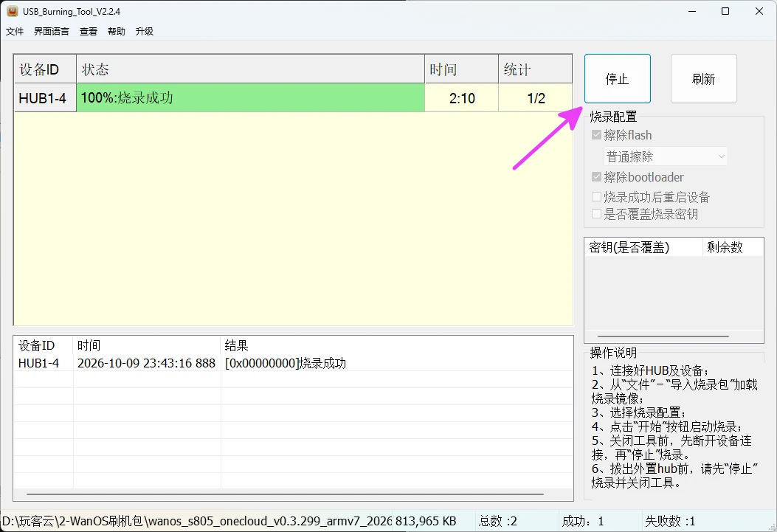Minimize the USB_Burning_Tool window

pos(692,11)
